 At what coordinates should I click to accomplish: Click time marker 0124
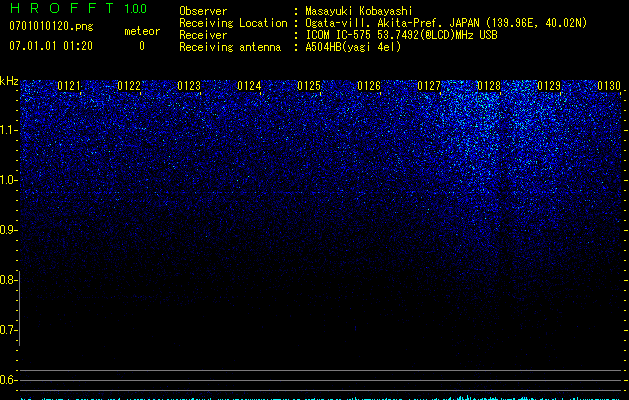tap(249, 85)
